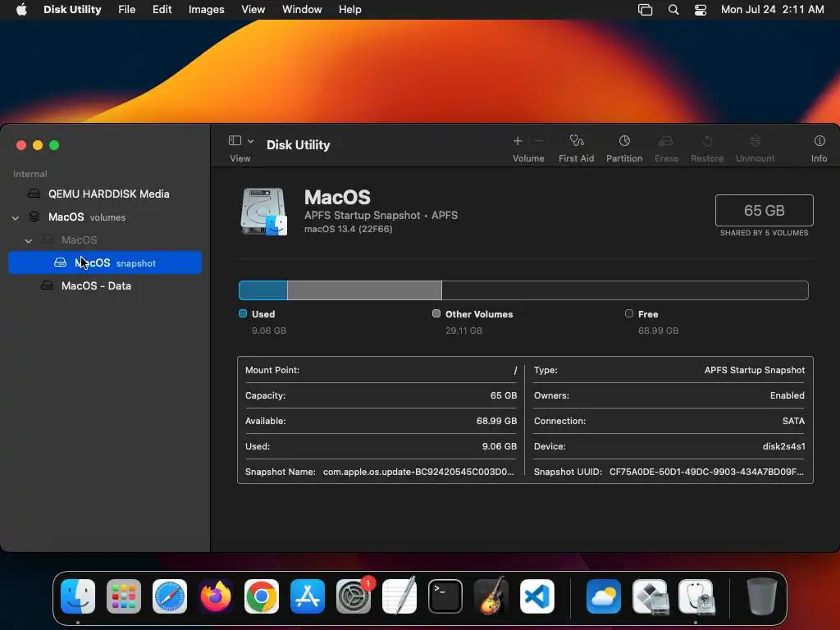Screen dimensions: 840x630
Task: Click the large MacOS disk image
Action: pyautogui.click(x=263, y=212)
